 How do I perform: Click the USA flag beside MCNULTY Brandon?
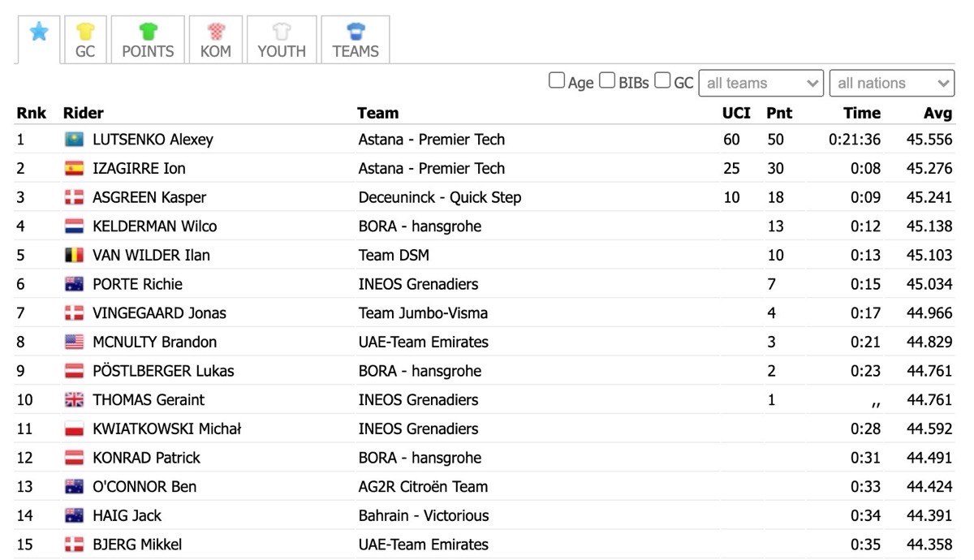coord(74,342)
